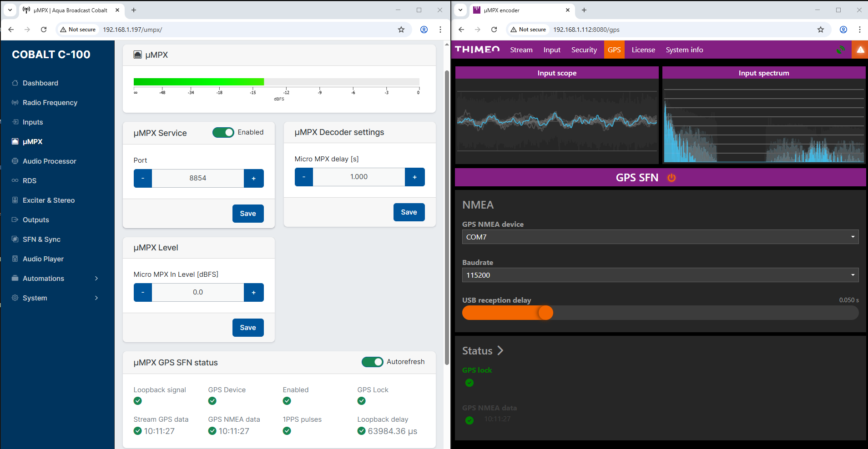868x449 pixels.
Task: Open the GPS NMEA device dropdown
Action: pyautogui.click(x=660, y=237)
